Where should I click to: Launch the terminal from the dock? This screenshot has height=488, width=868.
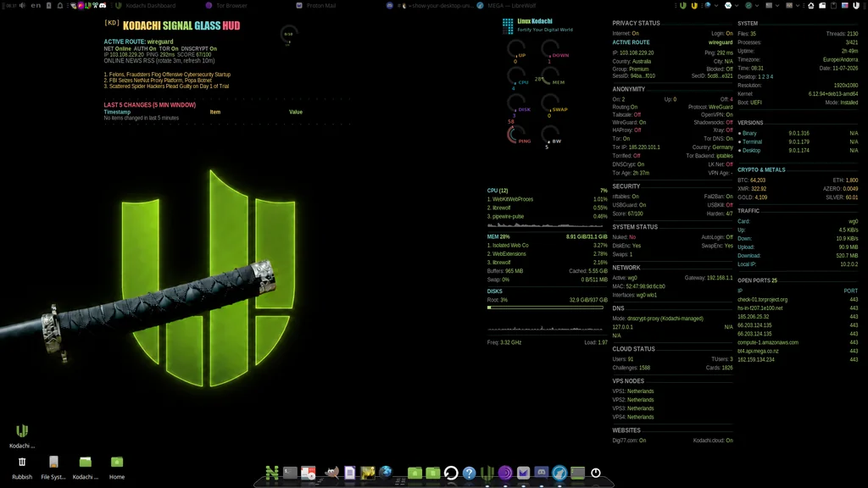(x=290, y=473)
